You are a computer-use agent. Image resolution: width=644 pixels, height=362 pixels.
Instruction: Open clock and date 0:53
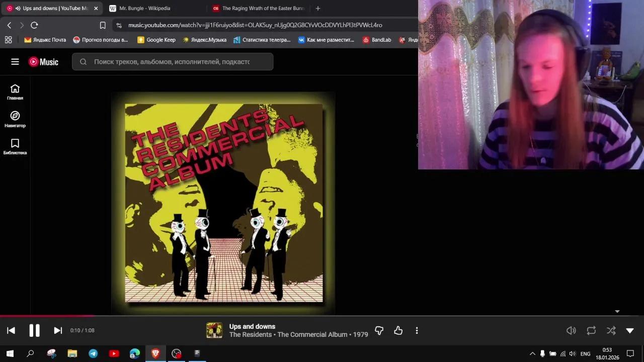pos(607,353)
